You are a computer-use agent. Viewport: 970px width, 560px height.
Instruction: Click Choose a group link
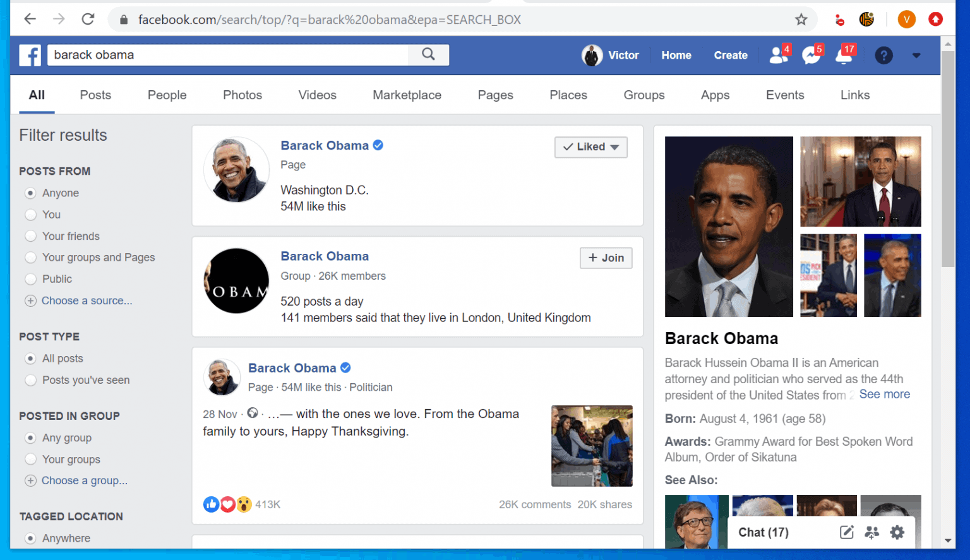[85, 481]
